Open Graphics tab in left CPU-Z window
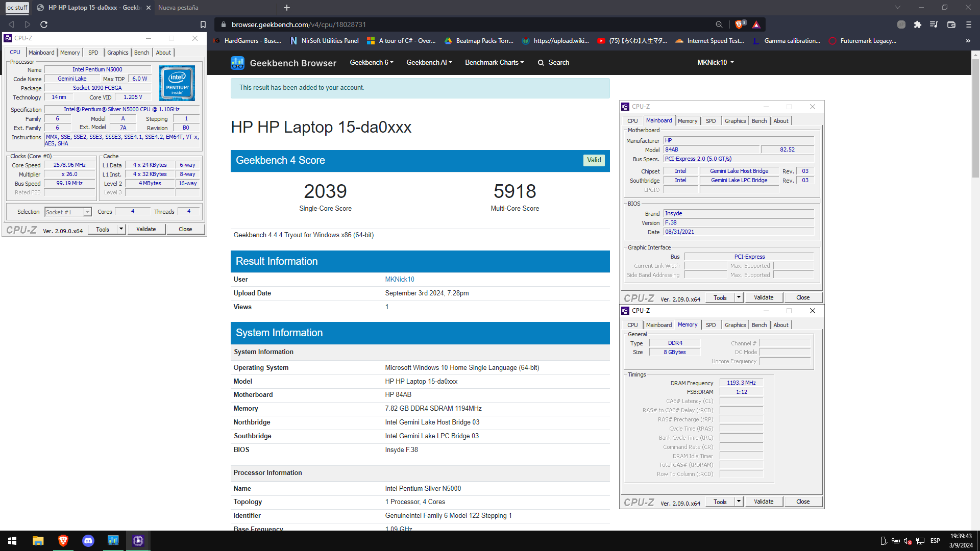 (x=118, y=53)
